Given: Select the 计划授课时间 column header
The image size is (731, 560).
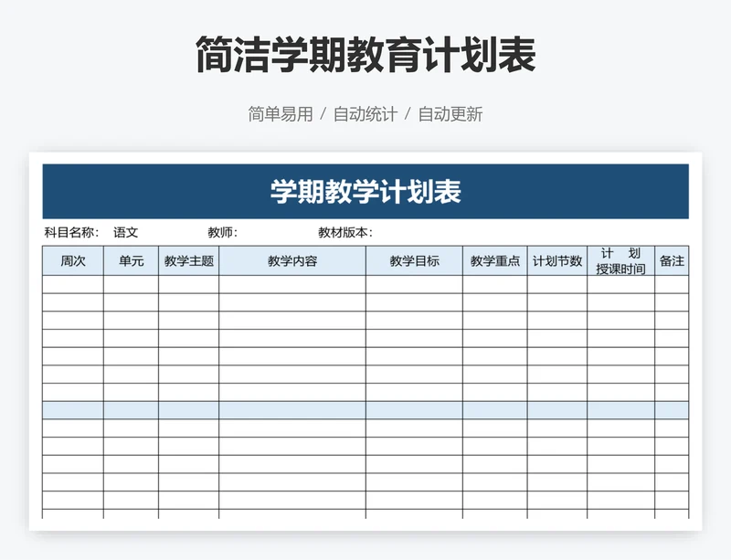Looking at the screenshot, I should pyautogui.click(x=621, y=260).
